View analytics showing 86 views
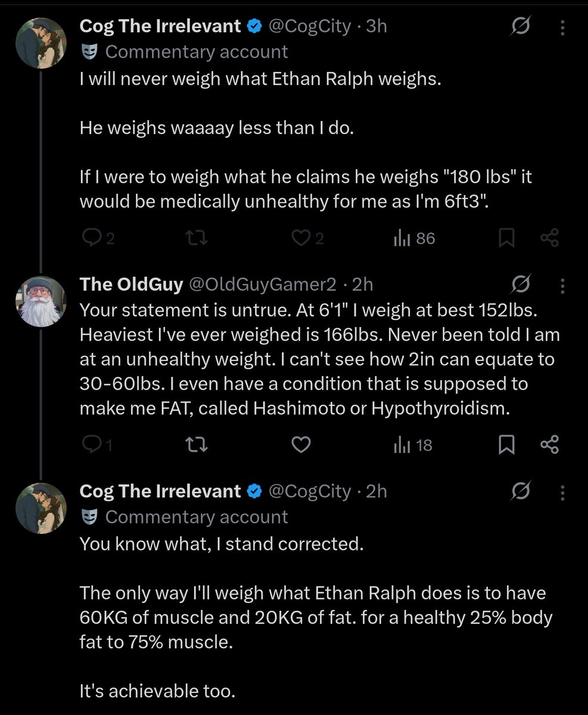The width and height of the screenshot is (588, 715). pos(415,238)
